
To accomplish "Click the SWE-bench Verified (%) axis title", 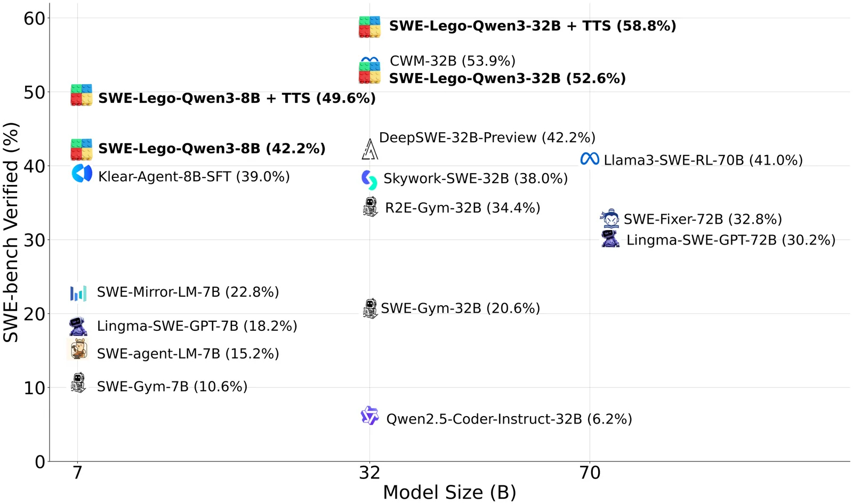I will [11, 232].
